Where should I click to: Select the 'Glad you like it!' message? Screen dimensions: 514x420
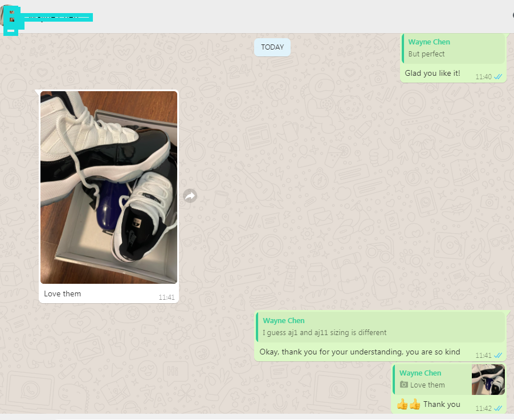pos(433,74)
